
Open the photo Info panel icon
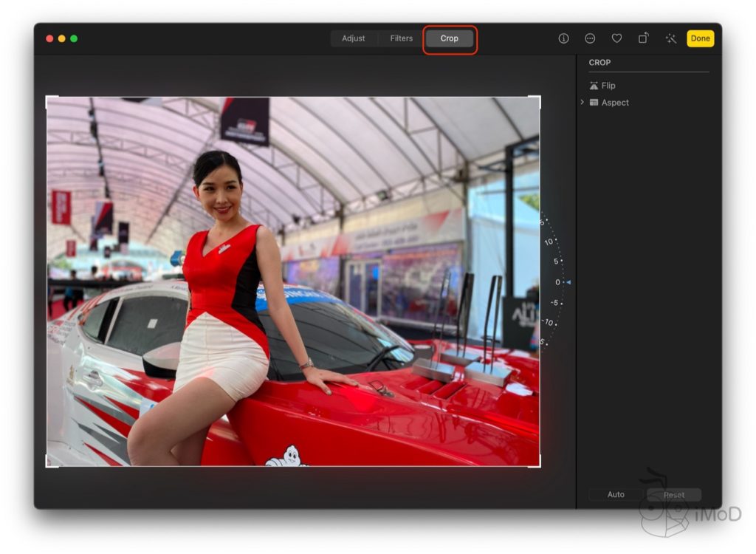(563, 38)
